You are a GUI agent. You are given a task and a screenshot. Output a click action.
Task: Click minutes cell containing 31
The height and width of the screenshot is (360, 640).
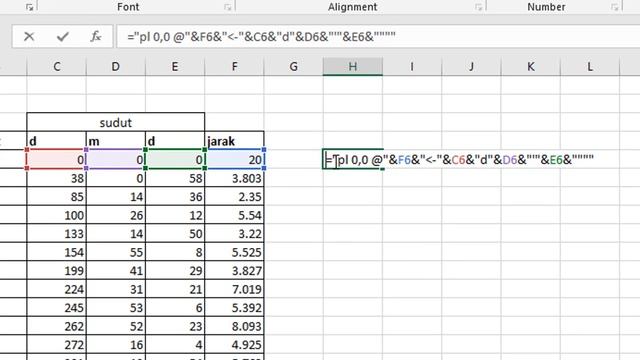(x=116, y=289)
